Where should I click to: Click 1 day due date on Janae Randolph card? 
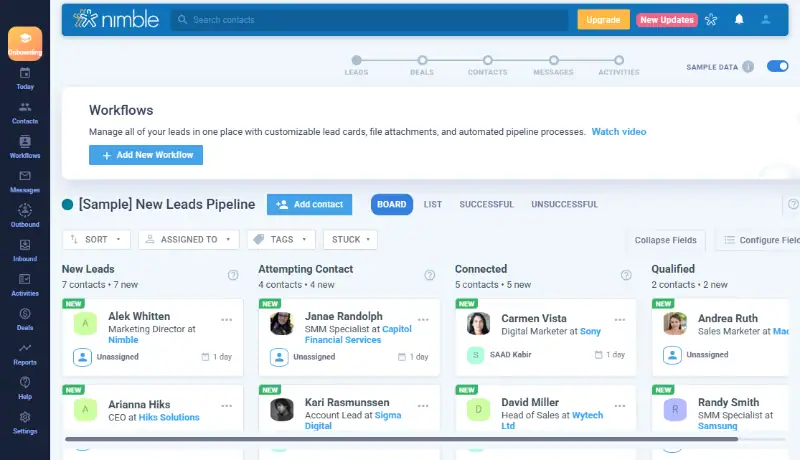[x=413, y=357]
